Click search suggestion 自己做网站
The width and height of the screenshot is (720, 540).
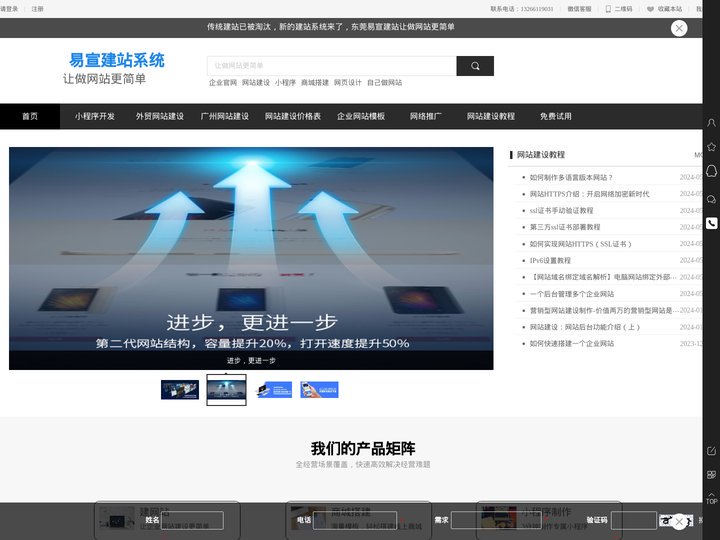pos(384,83)
